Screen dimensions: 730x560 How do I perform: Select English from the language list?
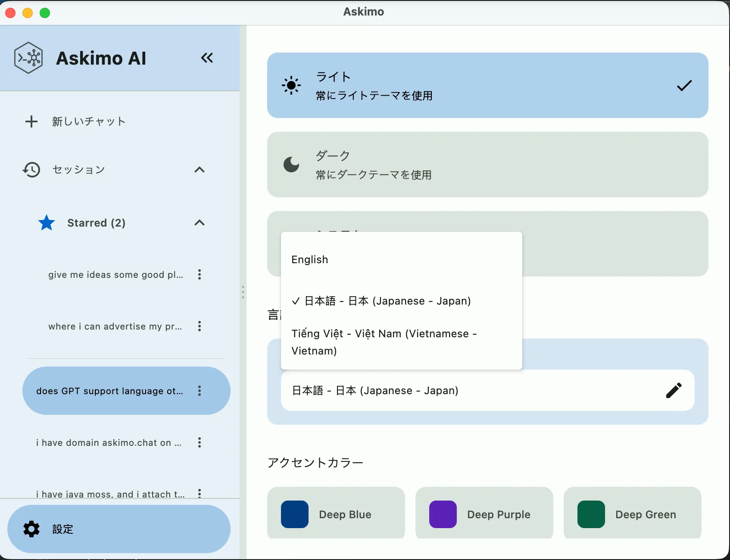310,259
